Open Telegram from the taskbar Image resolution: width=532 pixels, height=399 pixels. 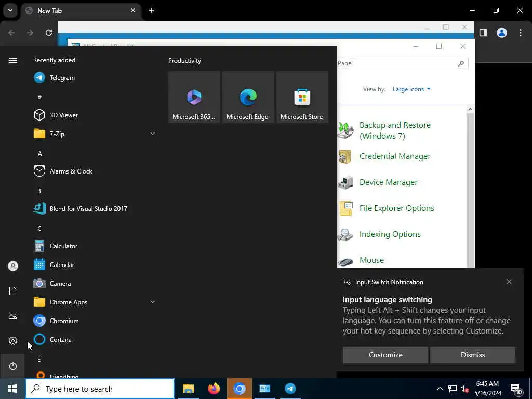pyautogui.click(x=290, y=389)
